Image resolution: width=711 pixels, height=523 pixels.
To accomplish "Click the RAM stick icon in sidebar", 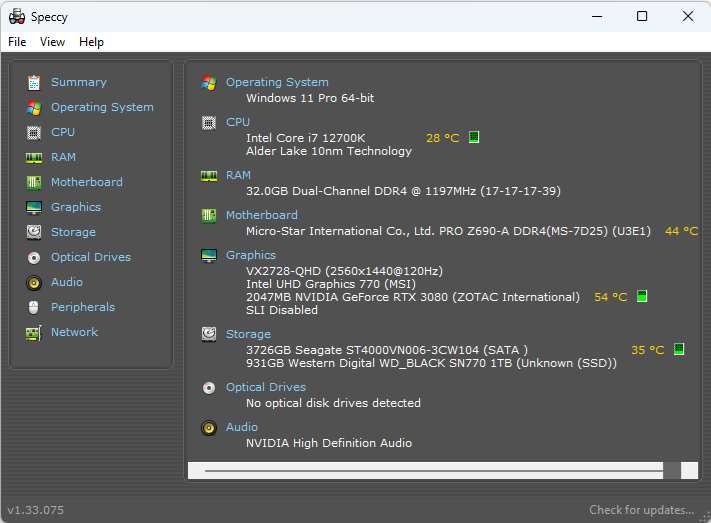I will [34, 158].
